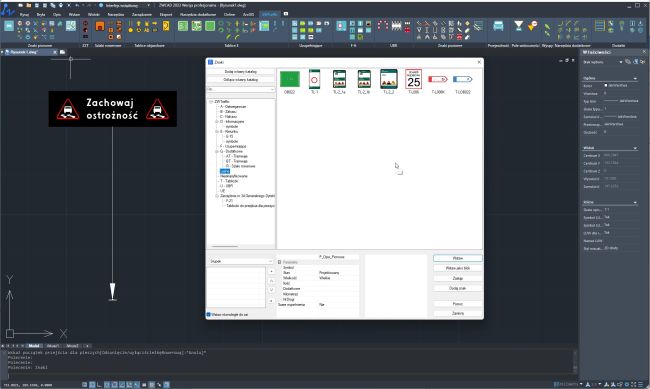Click the 'Szare wypełnienie' property value Nie
Screen dimensions: 650x389
pyautogui.click(x=322, y=304)
